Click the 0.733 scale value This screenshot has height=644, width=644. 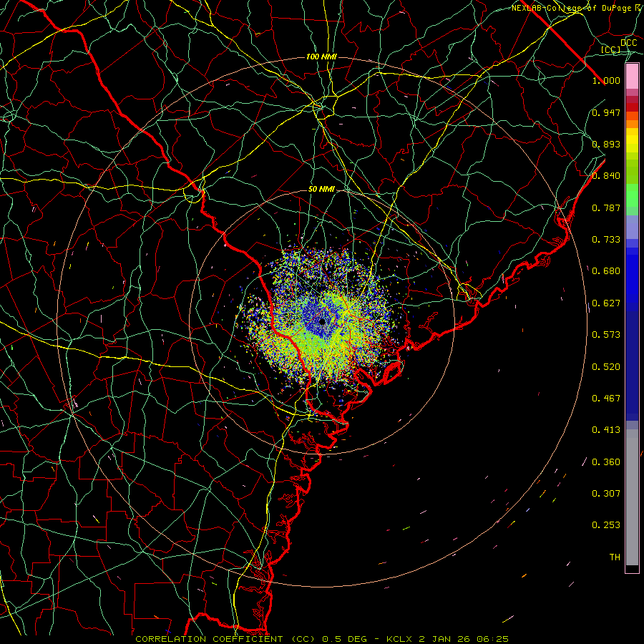(x=606, y=240)
